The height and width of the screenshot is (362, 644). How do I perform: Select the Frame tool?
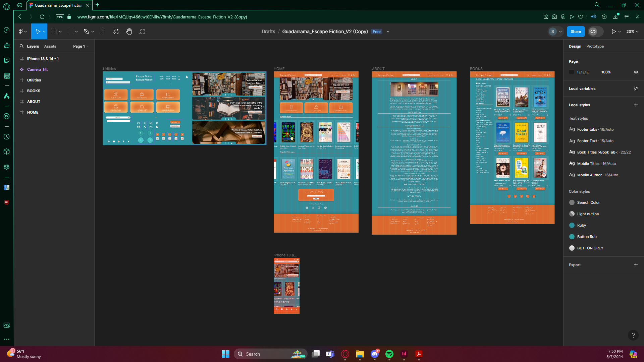click(x=54, y=32)
